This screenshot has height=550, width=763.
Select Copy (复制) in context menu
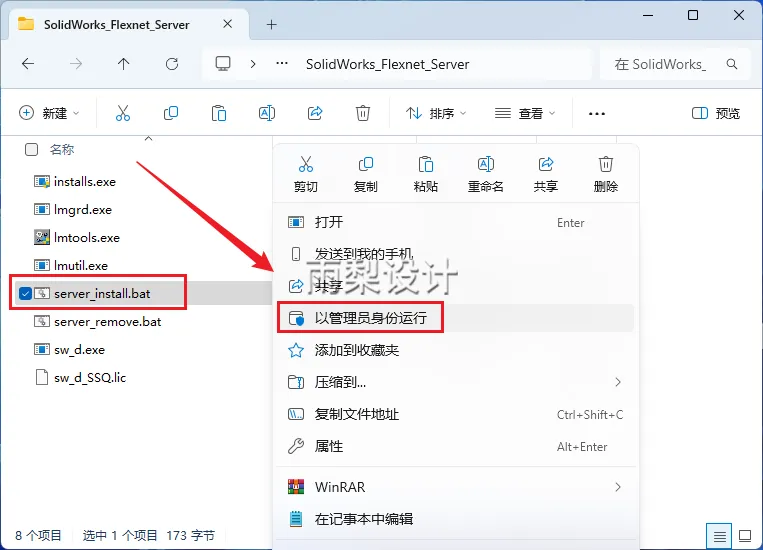(365, 174)
